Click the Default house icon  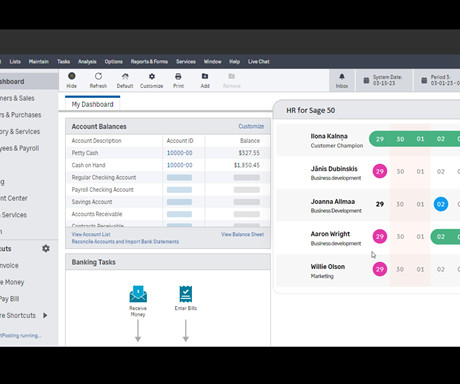click(x=125, y=76)
